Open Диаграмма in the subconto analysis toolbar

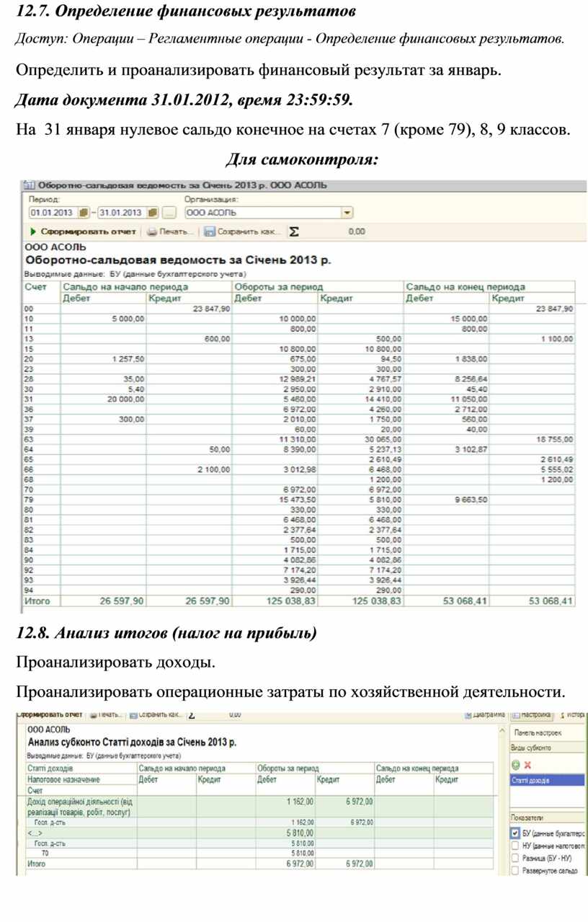pos(485,715)
